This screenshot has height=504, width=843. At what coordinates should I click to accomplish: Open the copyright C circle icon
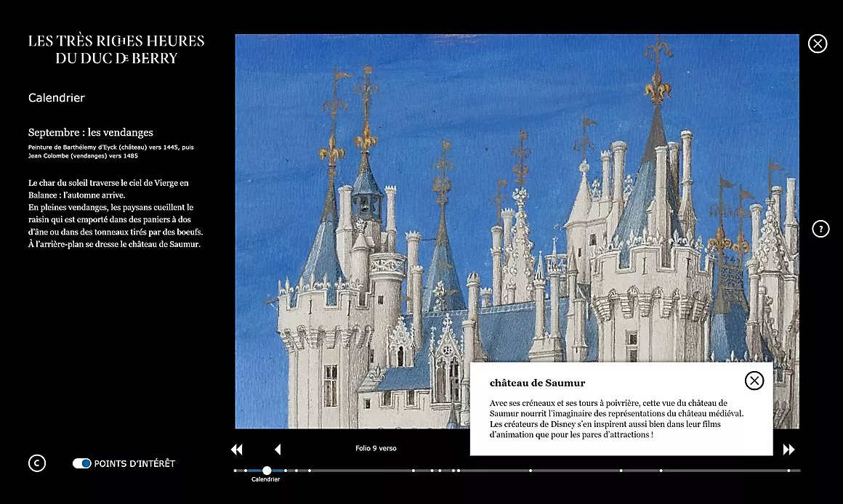[37, 463]
